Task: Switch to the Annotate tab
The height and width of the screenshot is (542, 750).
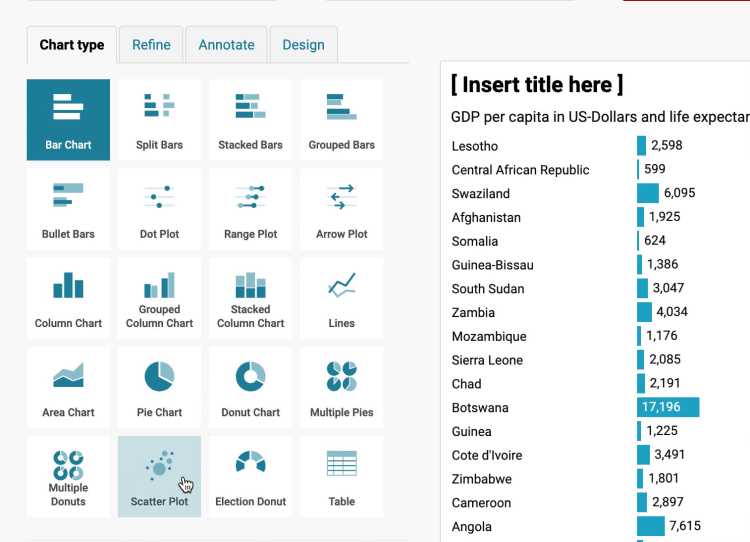Action: [226, 45]
